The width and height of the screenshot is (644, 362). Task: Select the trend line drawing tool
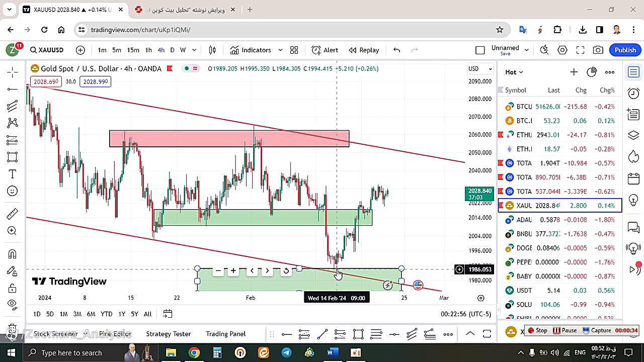tap(12, 89)
